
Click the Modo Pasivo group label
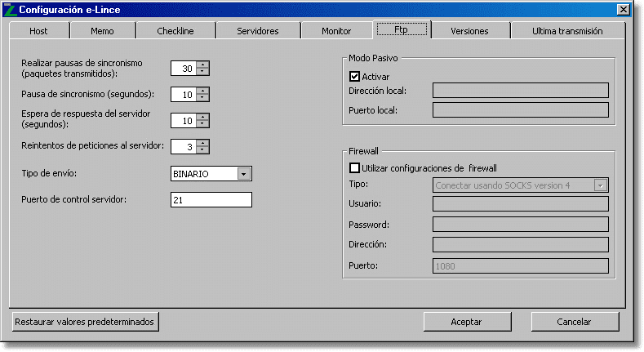pos(373,58)
